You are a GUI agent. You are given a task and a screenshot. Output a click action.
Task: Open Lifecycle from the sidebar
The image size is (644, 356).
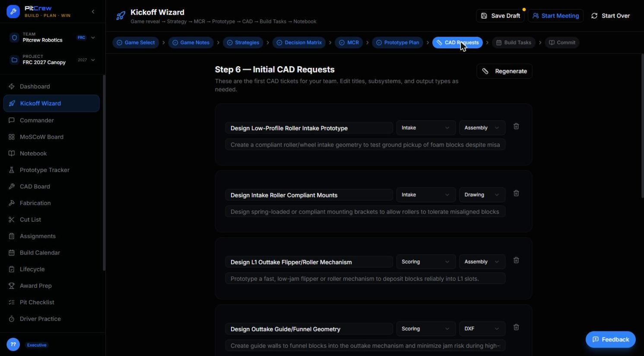coord(51,269)
